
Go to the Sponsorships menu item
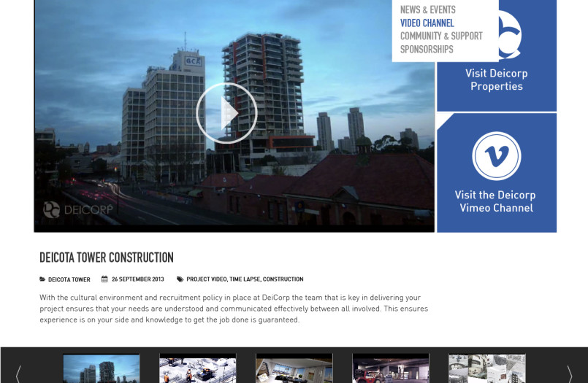tap(426, 50)
